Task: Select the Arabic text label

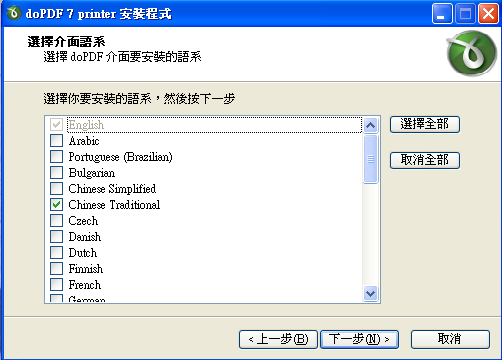Action: pos(84,141)
